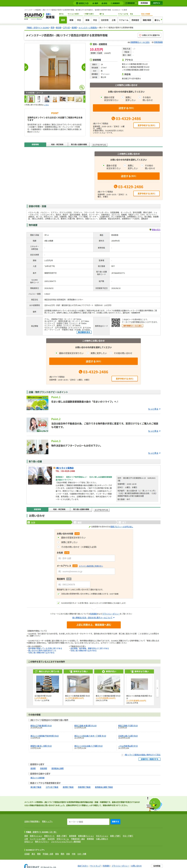
Task: Open the 注文住宅 navigation tab
Action: coord(105,20)
